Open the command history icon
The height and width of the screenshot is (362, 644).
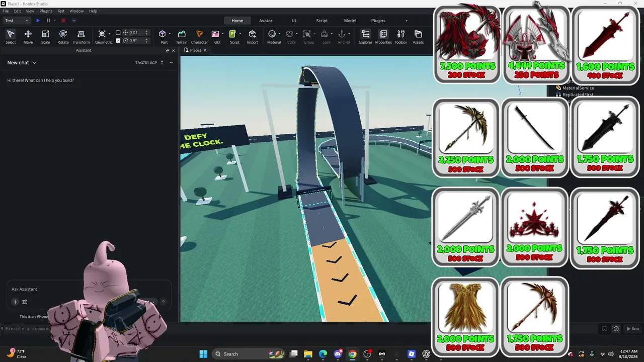tap(616, 329)
